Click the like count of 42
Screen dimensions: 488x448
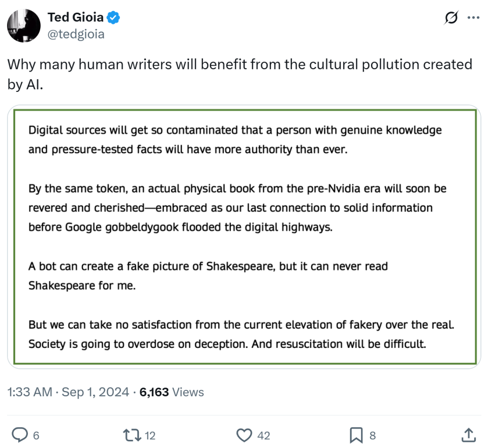(264, 435)
